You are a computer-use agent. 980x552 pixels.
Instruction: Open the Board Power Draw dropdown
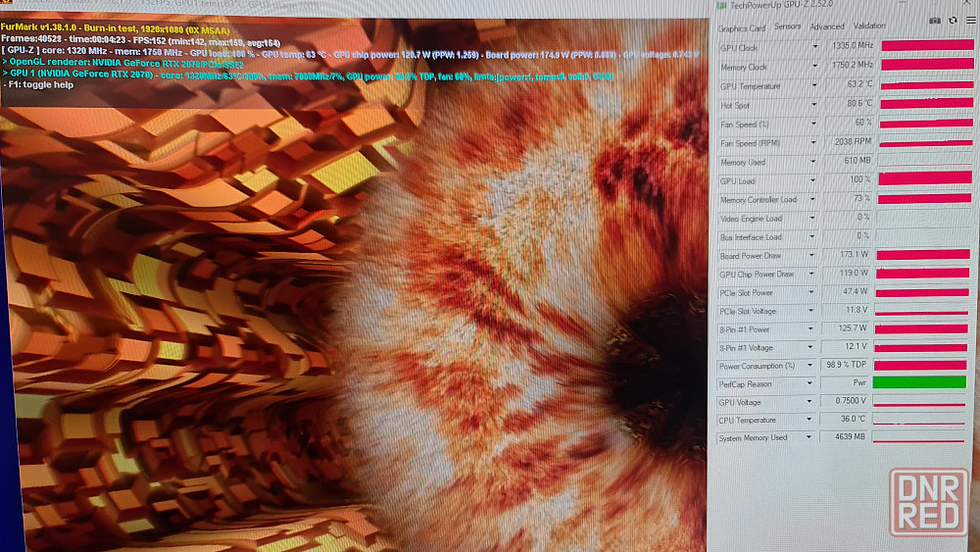813,256
